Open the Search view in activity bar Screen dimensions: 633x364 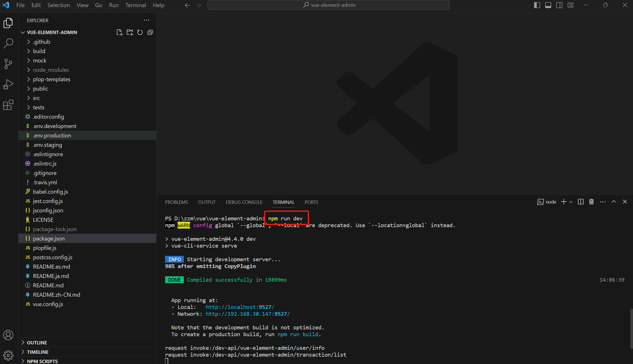click(8, 43)
